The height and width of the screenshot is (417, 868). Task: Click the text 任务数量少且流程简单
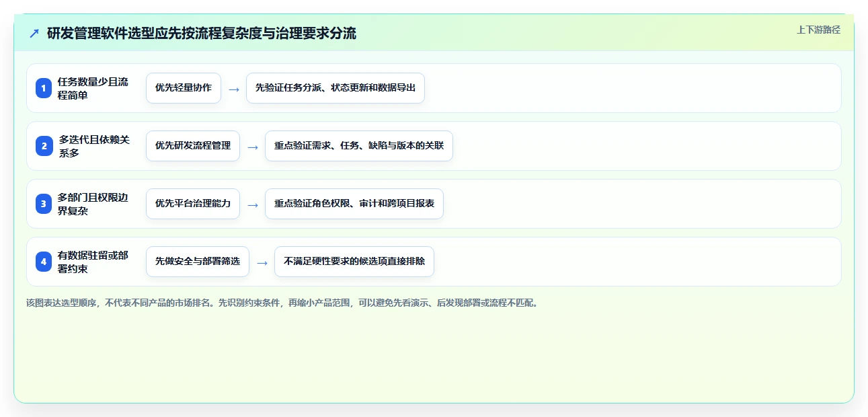[93, 88]
